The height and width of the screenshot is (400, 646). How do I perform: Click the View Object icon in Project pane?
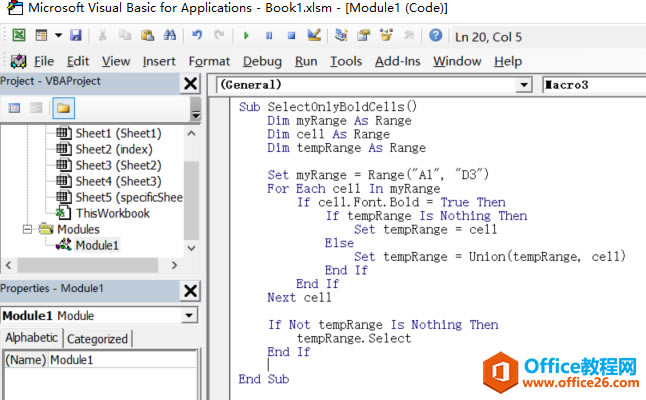click(36, 108)
